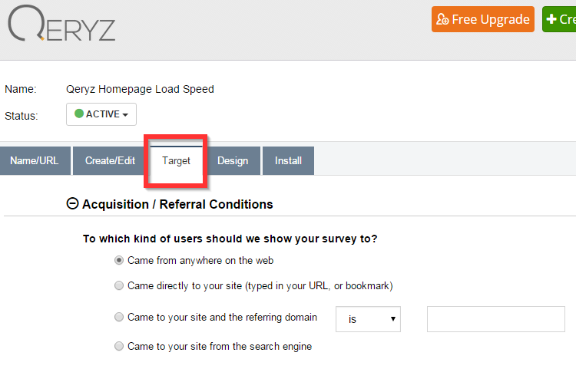
Task: Switch to the Name/URL tab
Action: pyautogui.click(x=35, y=161)
